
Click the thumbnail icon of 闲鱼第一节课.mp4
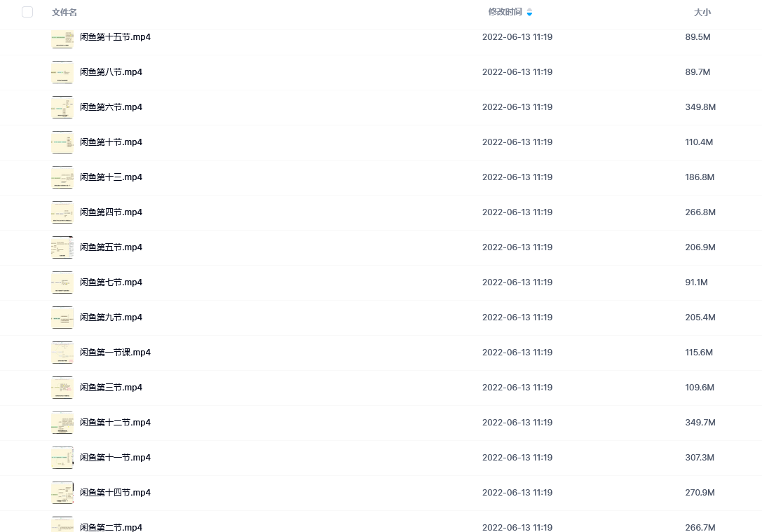(62, 353)
